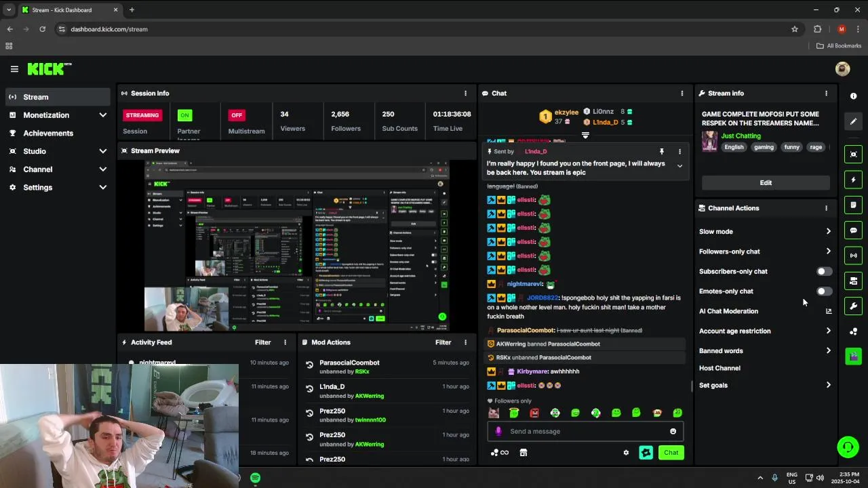This screenshot has width=868, height=488.
Task: Open the emoji picker in message box
Action: point(673,431)
